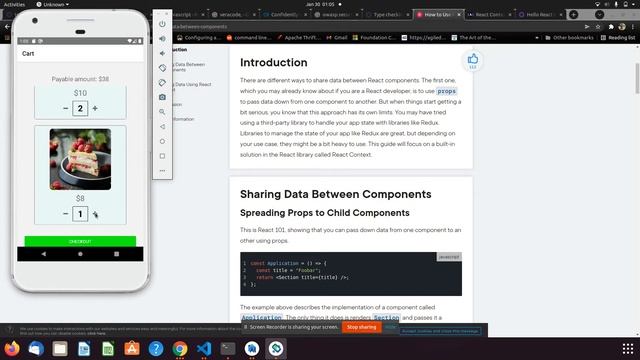The image size is (640, 360).
Task: Bookmark this page with the star icon
Action: (x=598, y=27)
